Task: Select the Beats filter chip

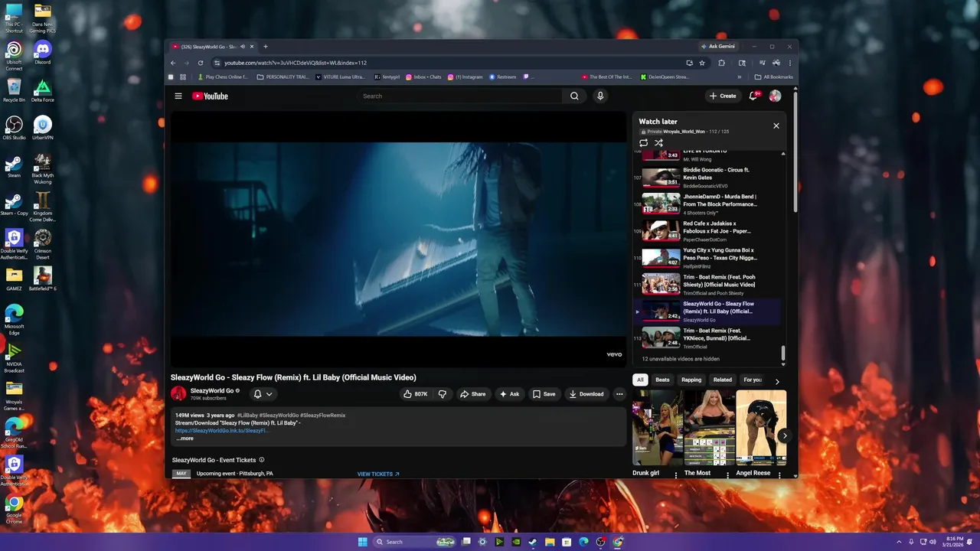Action: 662,380
